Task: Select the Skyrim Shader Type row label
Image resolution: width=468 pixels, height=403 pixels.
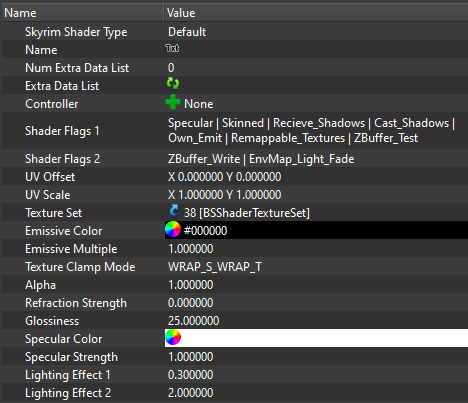Action: tap(76, 32)
